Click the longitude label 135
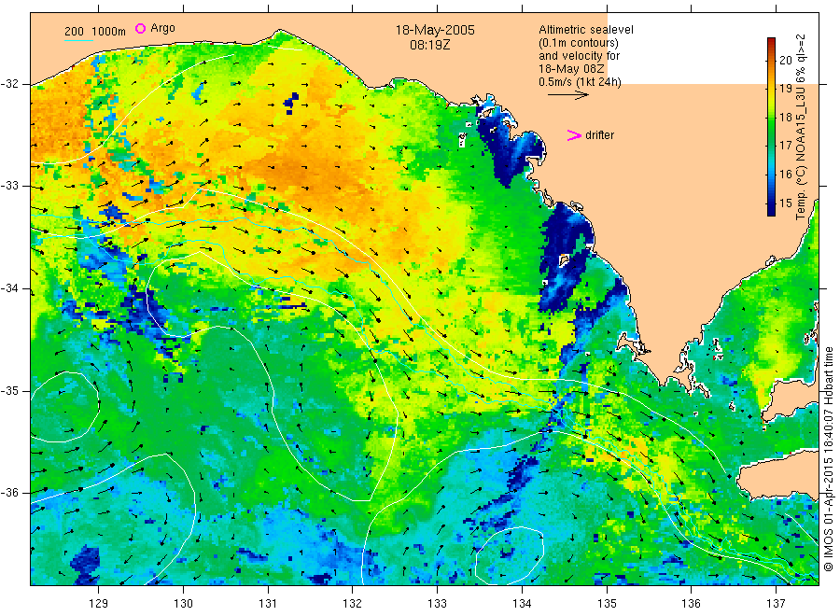Screen dimensions: 840x616 (x=607, y=604)
